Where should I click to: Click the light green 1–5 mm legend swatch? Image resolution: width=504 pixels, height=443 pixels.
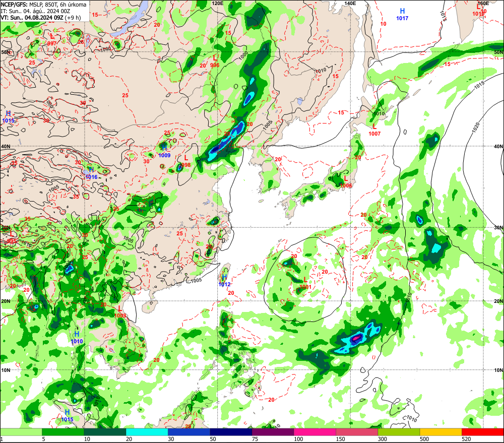point(21,432)
